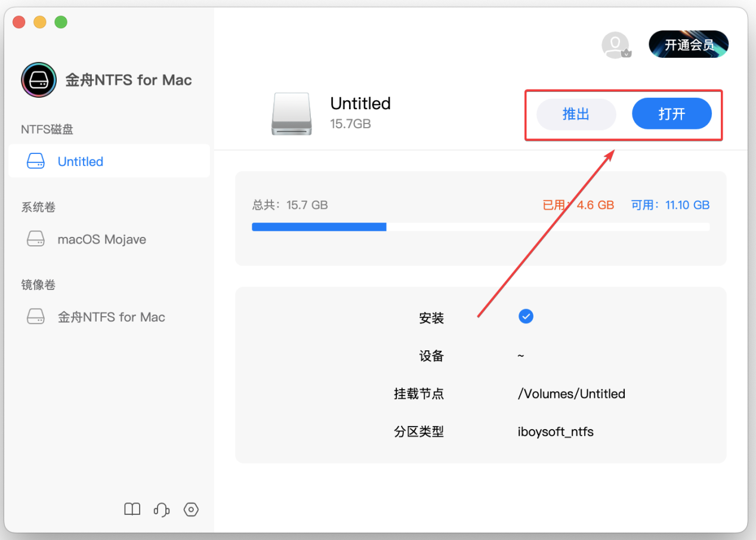Click the 金舟NTFS for Mac app logo
This screenshot has width=756, height=540.
(39, 80)
